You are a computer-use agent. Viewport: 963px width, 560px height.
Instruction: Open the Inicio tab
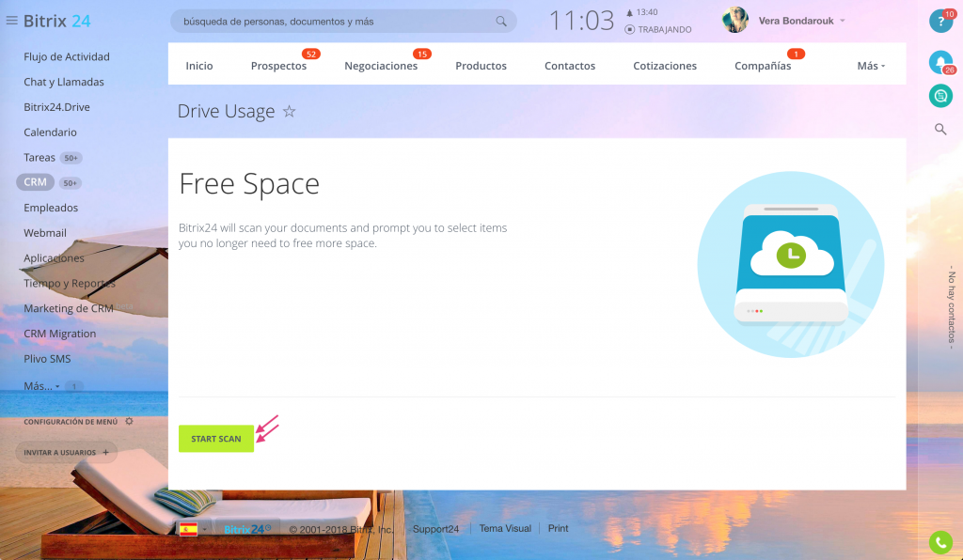199,66
